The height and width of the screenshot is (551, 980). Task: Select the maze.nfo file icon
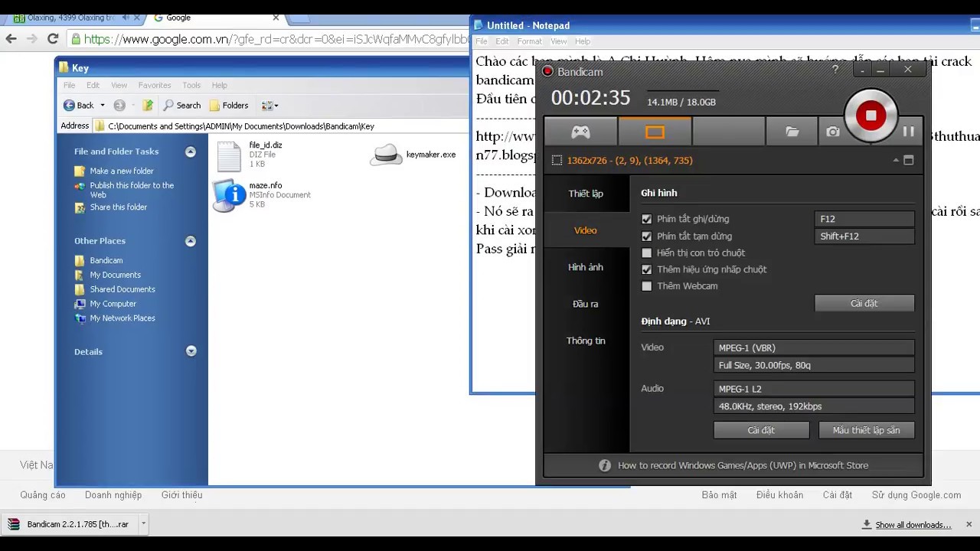click(228, 195)
